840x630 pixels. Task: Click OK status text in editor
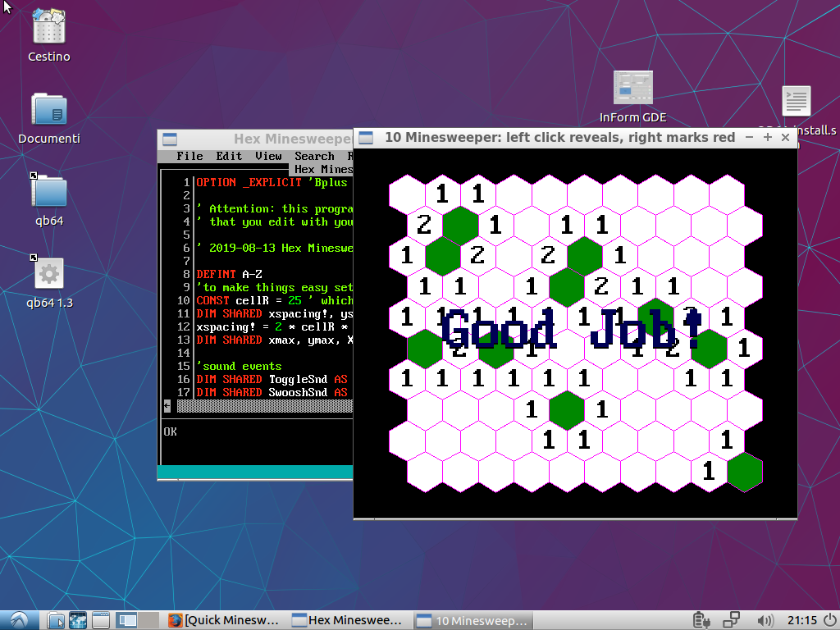tap(170, 431)
